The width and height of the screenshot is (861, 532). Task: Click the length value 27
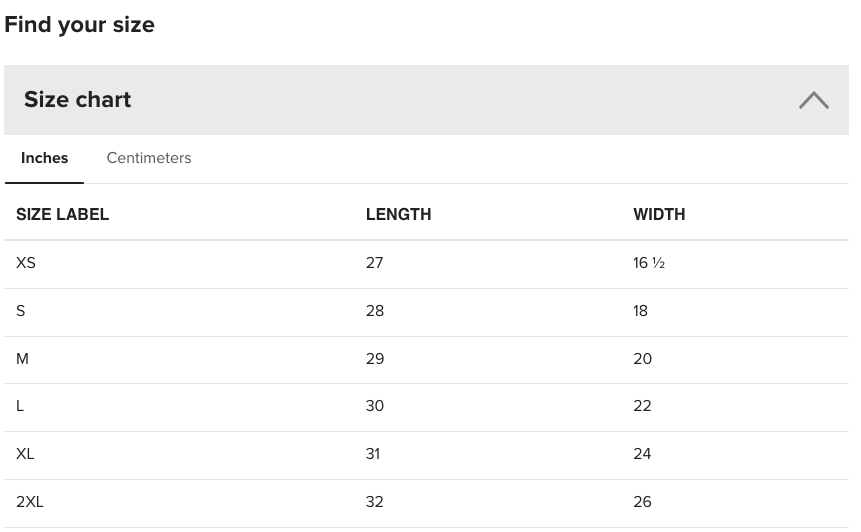pyautogui.click(x=375, y=263)
